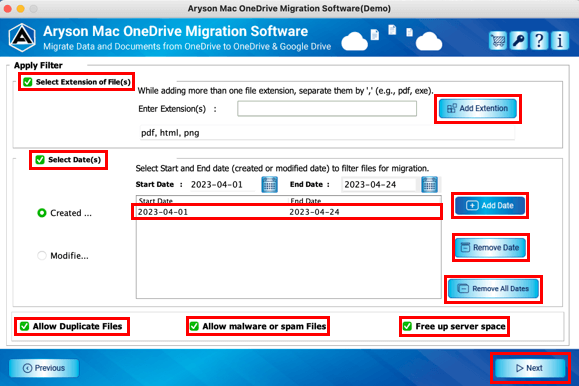This screenshot has height=386, width=579.
Task: Click the Aryson logo in the header
Action: (22, 38)
